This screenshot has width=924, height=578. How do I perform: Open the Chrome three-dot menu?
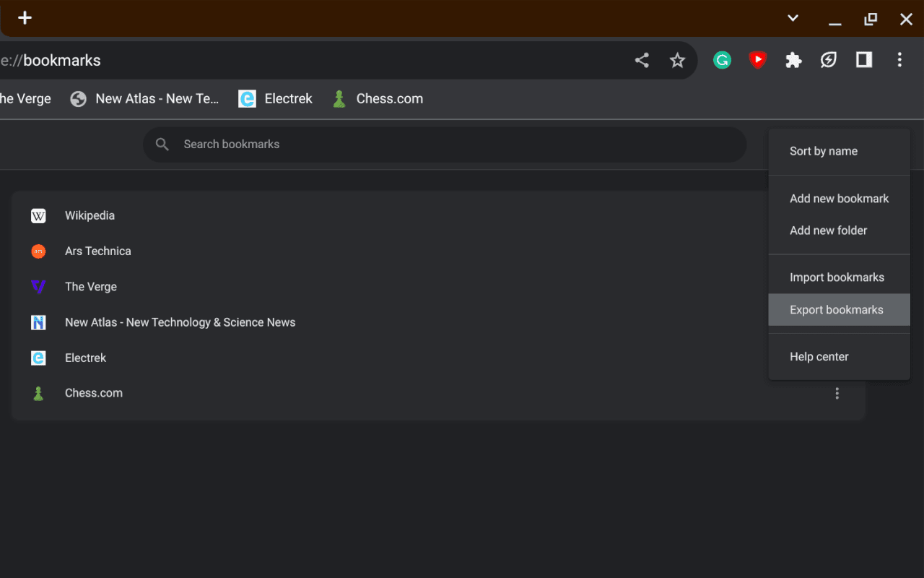click(899, 60)
